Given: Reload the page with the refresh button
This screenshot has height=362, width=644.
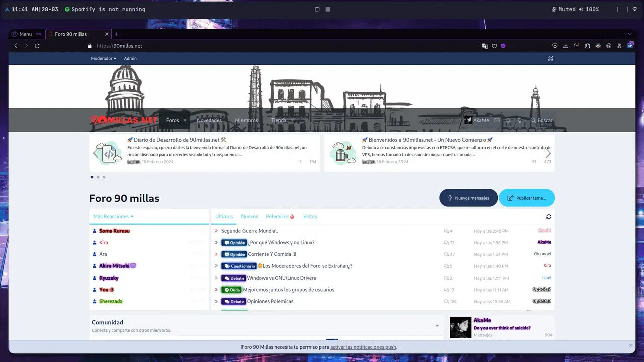Looking at the screenshot, I should pyautogui.click(x=37, y=46).
